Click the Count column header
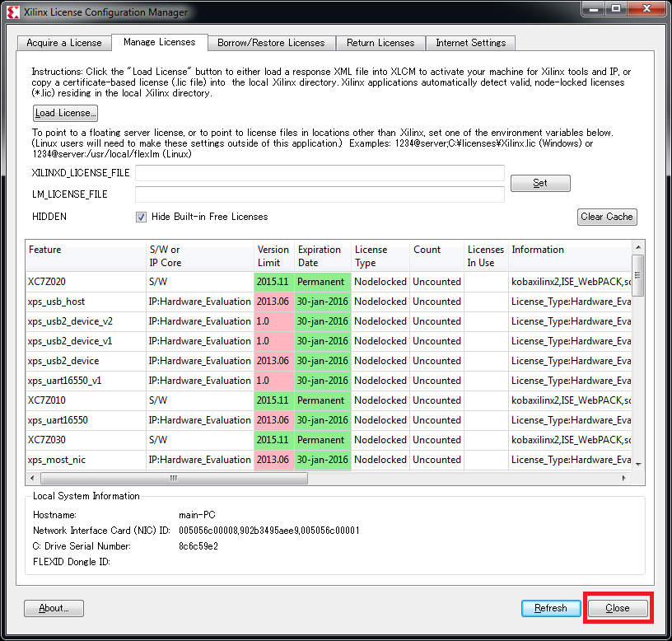The image size is (672, 641). [436, 256]
